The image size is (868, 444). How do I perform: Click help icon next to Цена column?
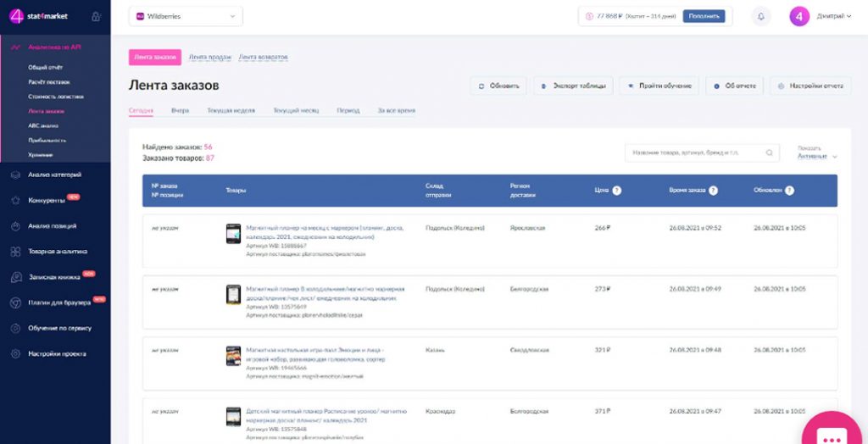point(617,191)
